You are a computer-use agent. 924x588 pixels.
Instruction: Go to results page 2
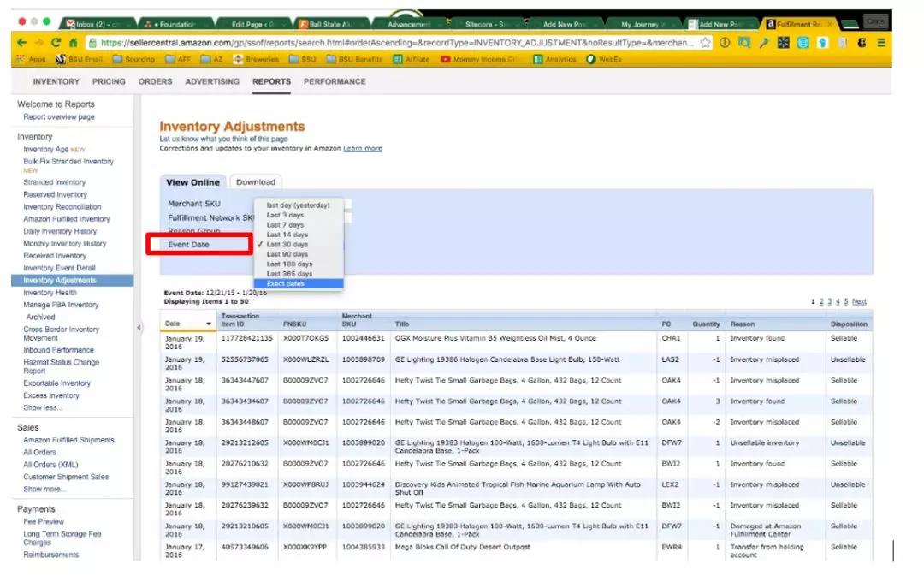coord(821,301)
